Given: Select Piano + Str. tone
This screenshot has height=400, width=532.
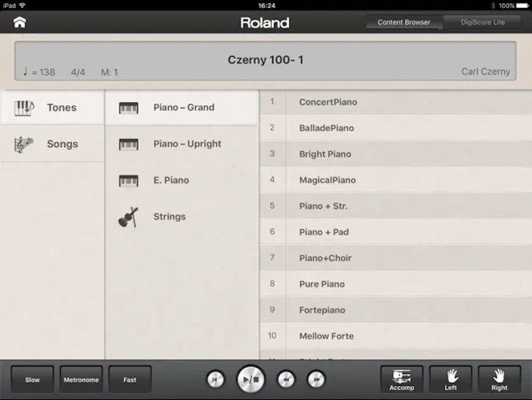Looking at the screenshot, I should coord(396,206).
